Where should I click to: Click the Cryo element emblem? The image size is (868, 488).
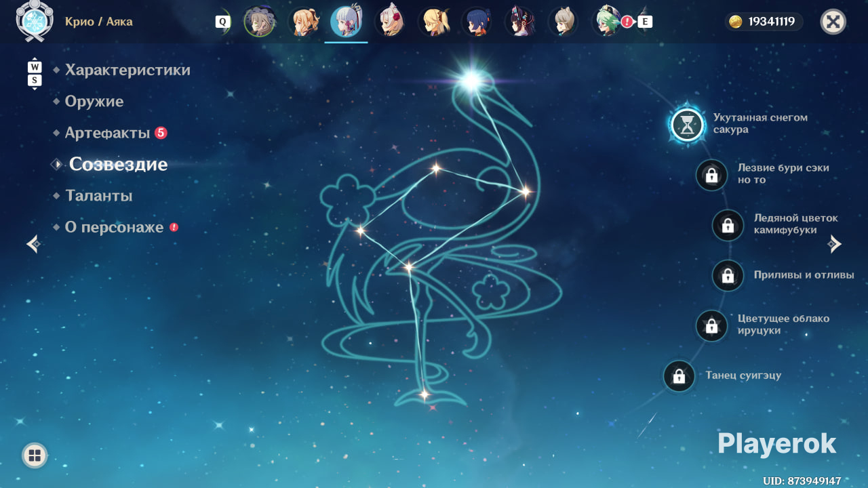click(33, 20)
